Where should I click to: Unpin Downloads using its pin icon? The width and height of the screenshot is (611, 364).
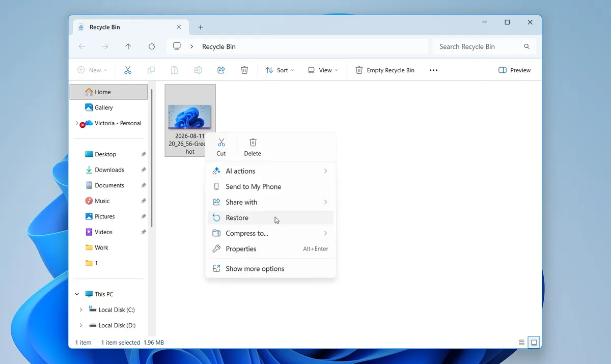point(144,170)
